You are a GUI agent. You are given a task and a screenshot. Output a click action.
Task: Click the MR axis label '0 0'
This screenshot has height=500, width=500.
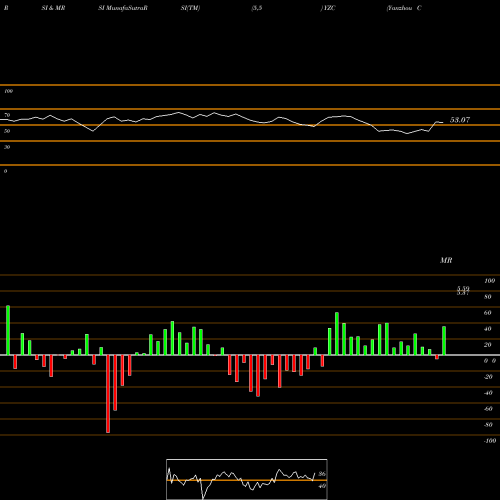coord(490,361)
